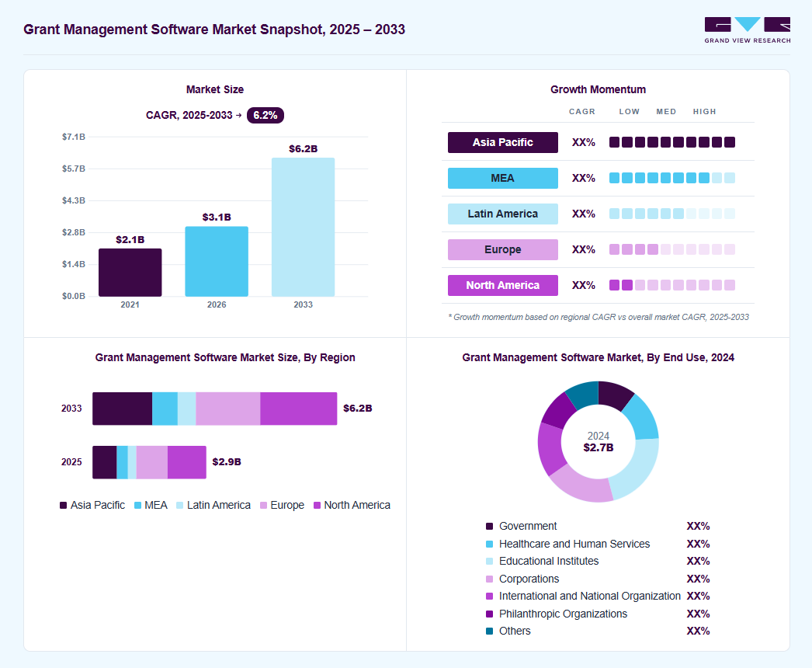This screenshot has width=812, height=668.
Task: Click the North America region label
Action: coord(503,286)
